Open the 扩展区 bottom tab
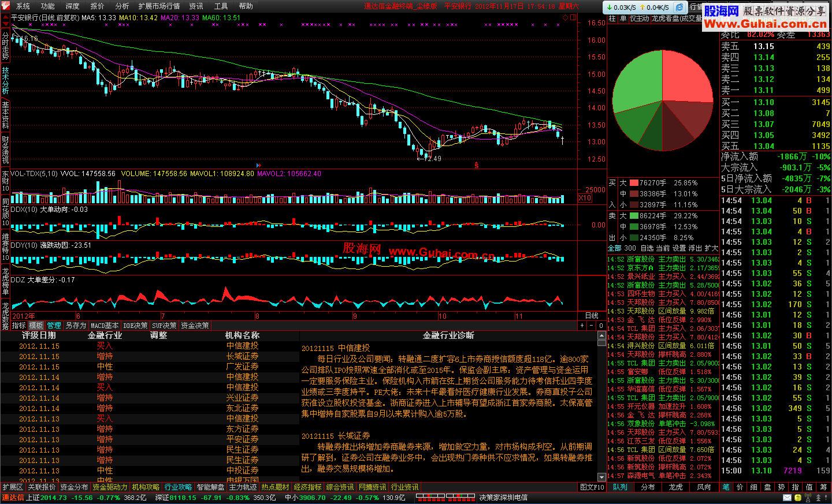The image size is (832, 504). click(13, 487)
